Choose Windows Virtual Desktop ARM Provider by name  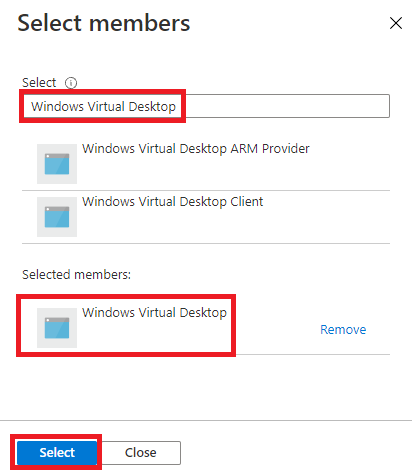pos(196,149)
